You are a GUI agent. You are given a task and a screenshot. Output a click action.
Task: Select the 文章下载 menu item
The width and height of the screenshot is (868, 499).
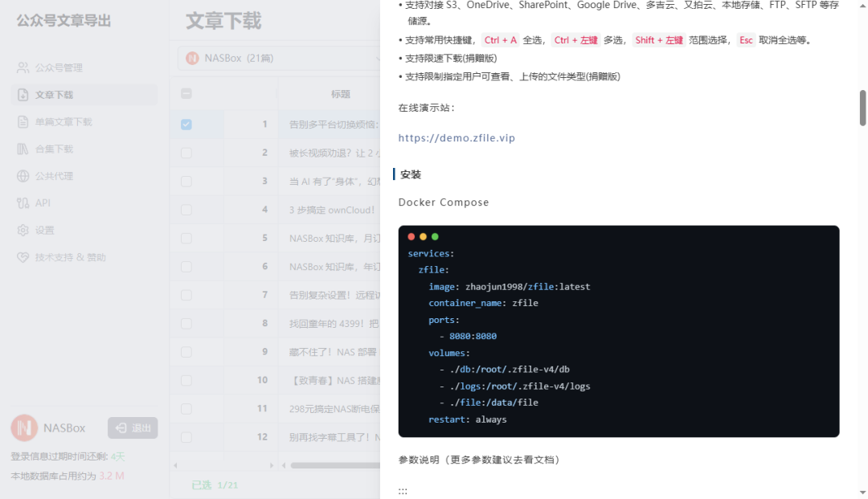coord(54,95)
